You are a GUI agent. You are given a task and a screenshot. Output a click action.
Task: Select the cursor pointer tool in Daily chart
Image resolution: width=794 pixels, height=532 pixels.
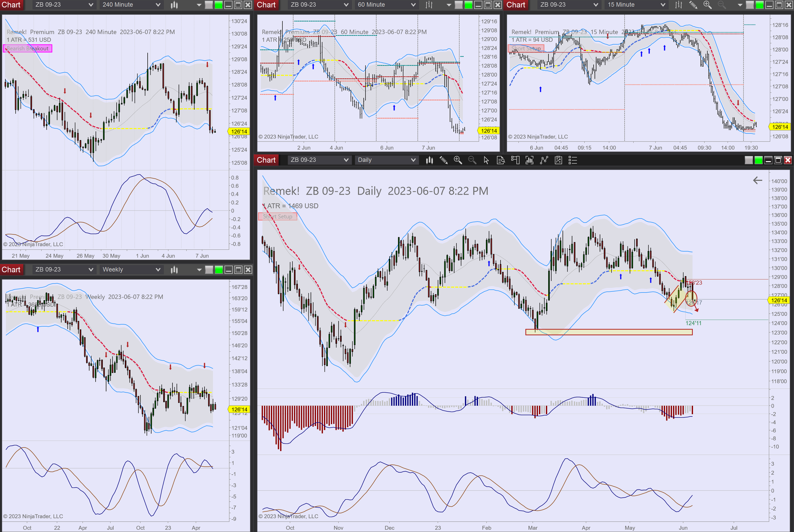pyautogui.click(x=486, y=160)
